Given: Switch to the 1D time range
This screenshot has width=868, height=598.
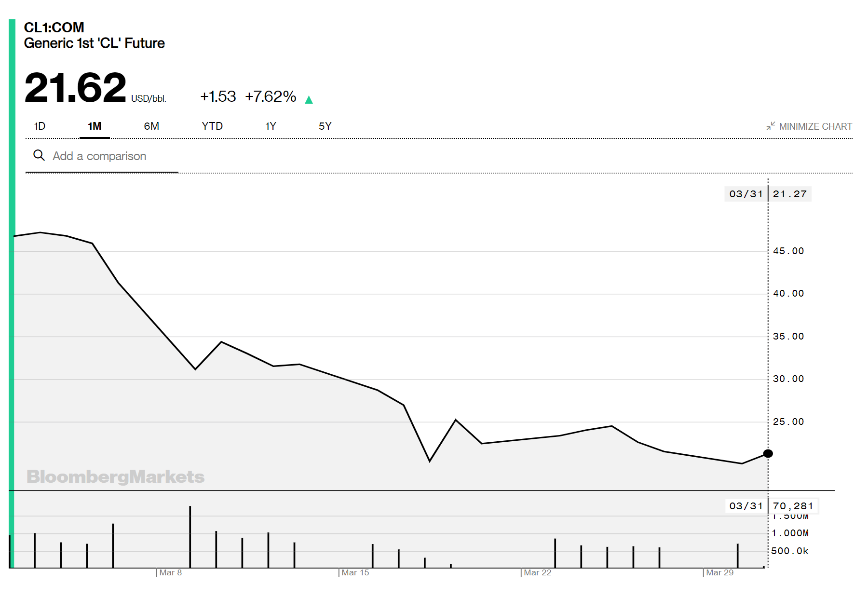Looking at the screenshot, I should click(40, 126).
